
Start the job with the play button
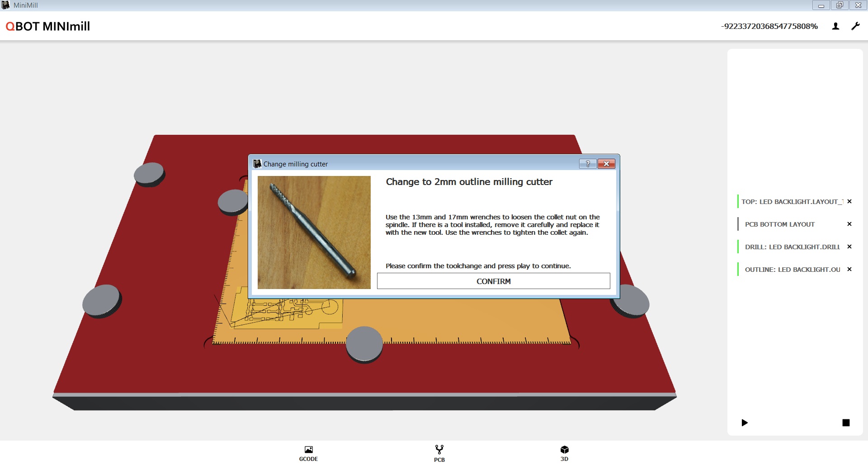point(745,422)
